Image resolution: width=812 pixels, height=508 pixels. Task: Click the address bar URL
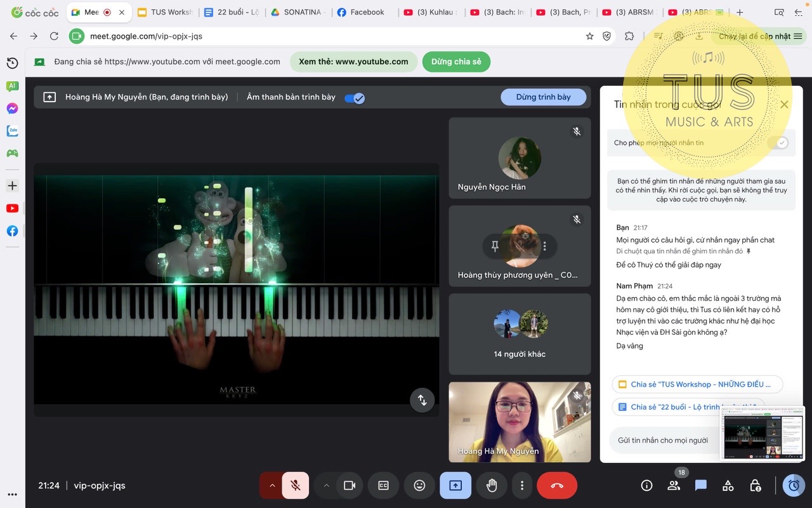tap(147, 36)
